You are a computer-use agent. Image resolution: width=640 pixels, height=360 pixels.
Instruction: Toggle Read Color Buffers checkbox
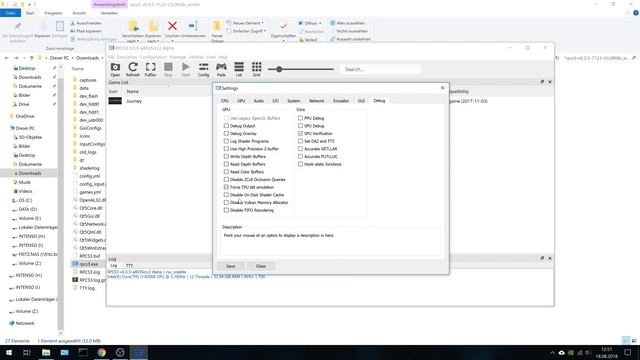226,172
